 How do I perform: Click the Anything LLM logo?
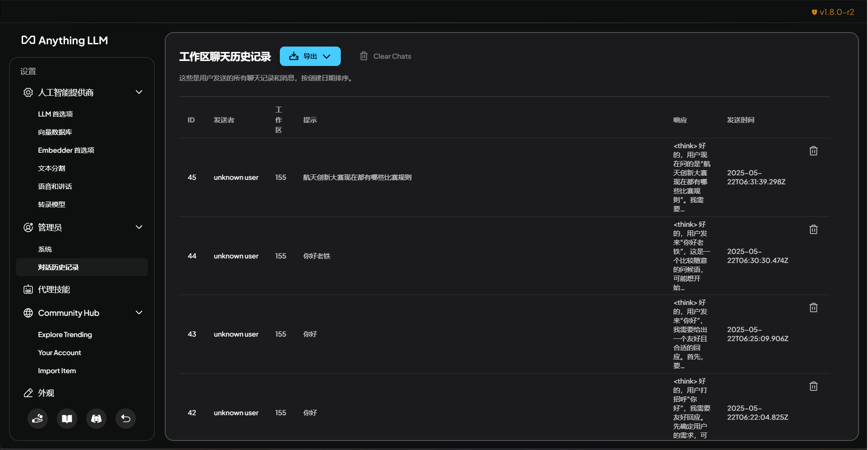[x=65, y=40]
